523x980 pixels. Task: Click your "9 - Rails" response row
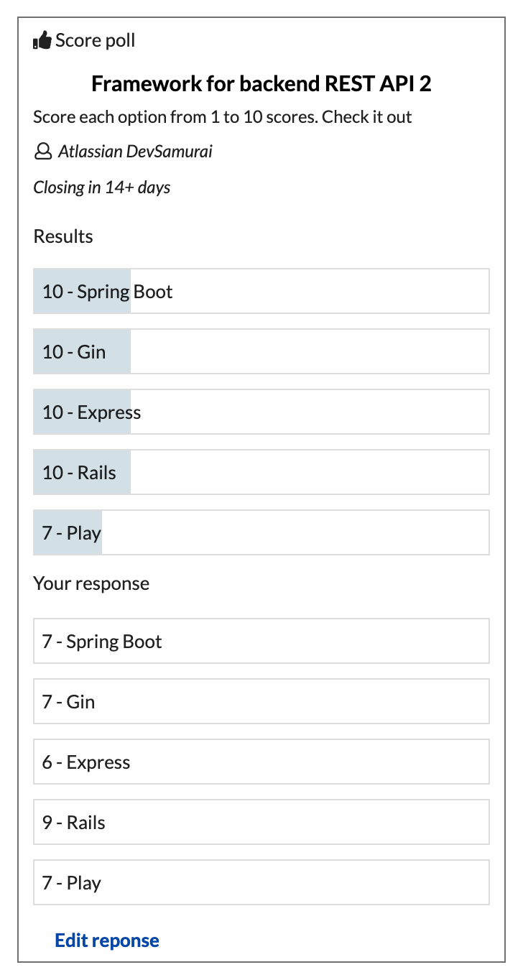pos(261,823)
